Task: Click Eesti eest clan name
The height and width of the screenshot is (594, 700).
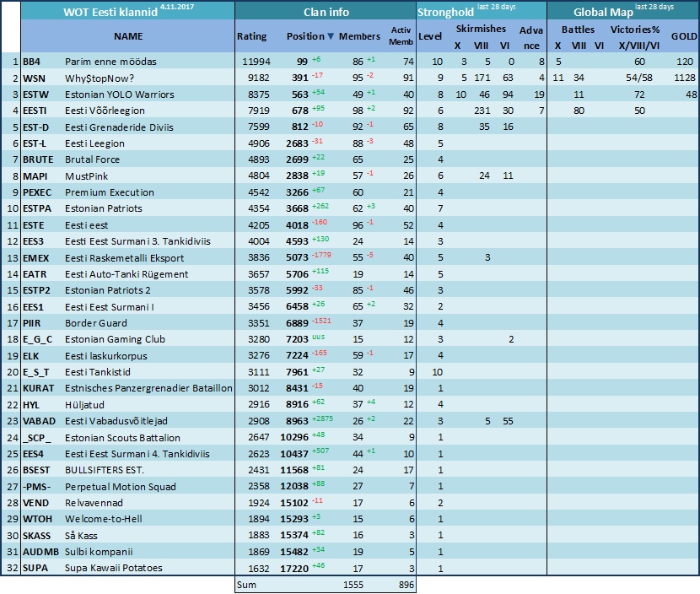Action: [87, 225]
